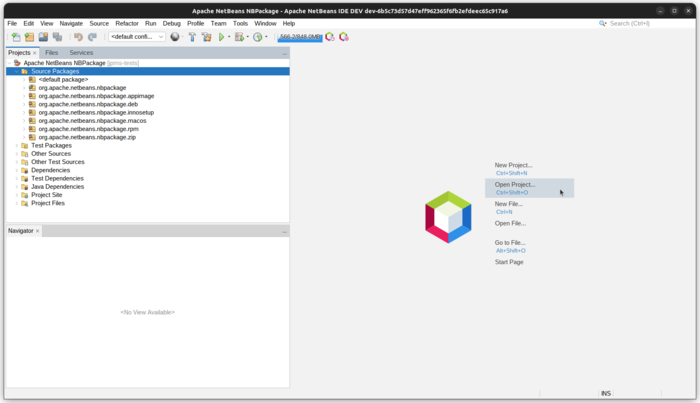Click the Save All toolbar icon
The height and width of the screenshot is (403, 700).
tap(57, 37)
